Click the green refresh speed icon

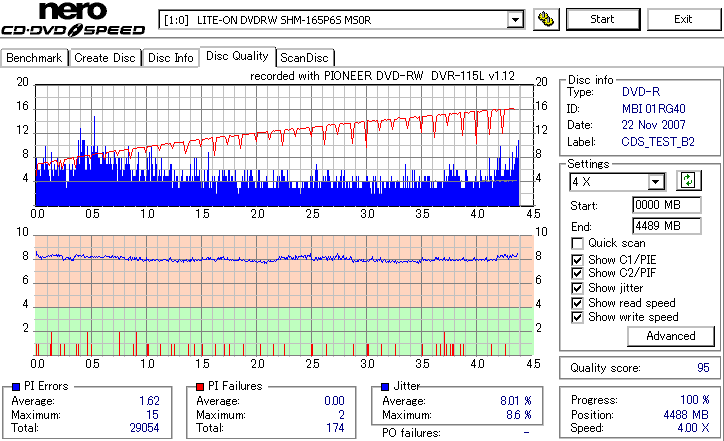(x=688, y=181)
